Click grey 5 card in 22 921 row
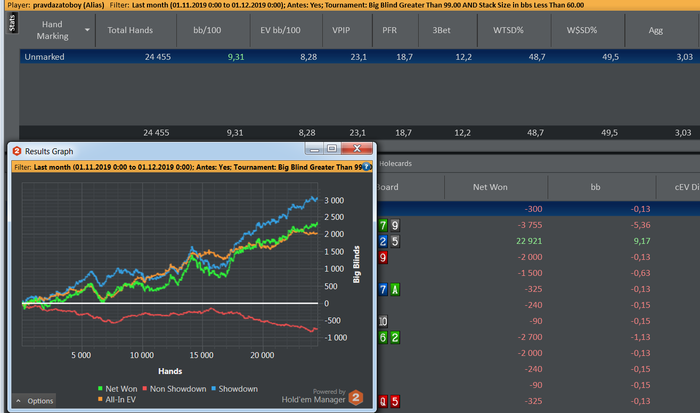Screen dimensions: 700x413 [x=395, y=242]
